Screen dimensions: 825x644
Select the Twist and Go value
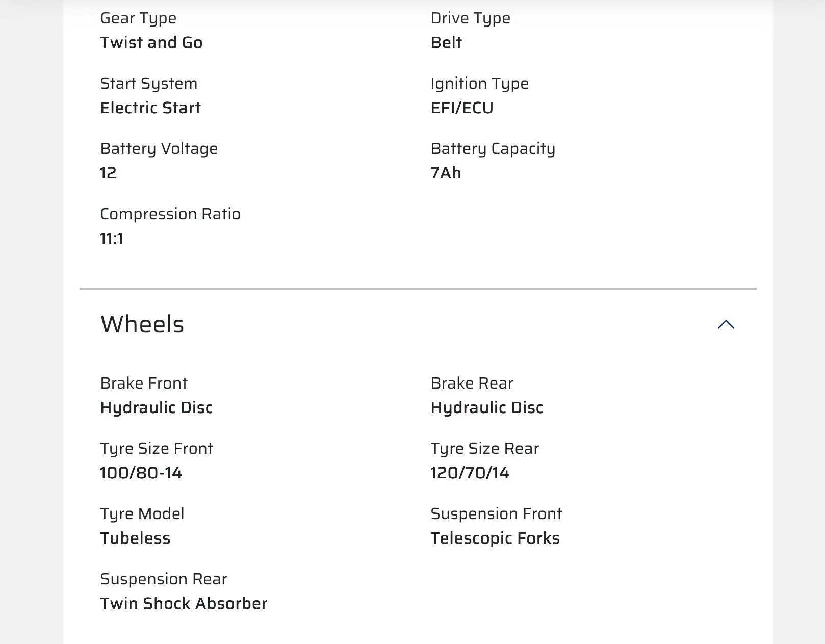point(151,42)
